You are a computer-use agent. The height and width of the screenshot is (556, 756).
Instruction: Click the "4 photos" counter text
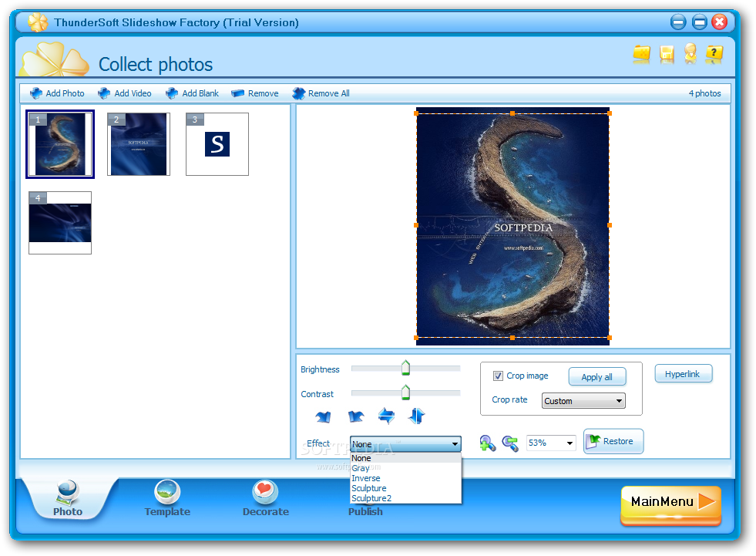[704, 93]
